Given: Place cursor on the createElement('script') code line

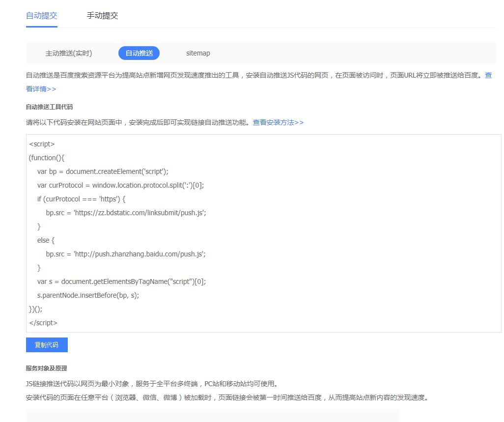Looking at the screenshot, I should point(103,171).
